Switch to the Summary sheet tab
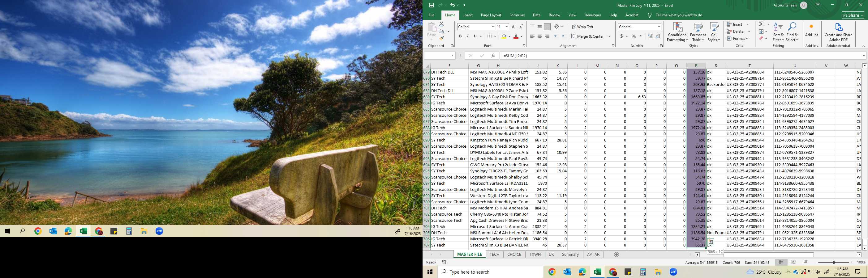The width and height of the screenshot is (868, 278). [570, 255]
